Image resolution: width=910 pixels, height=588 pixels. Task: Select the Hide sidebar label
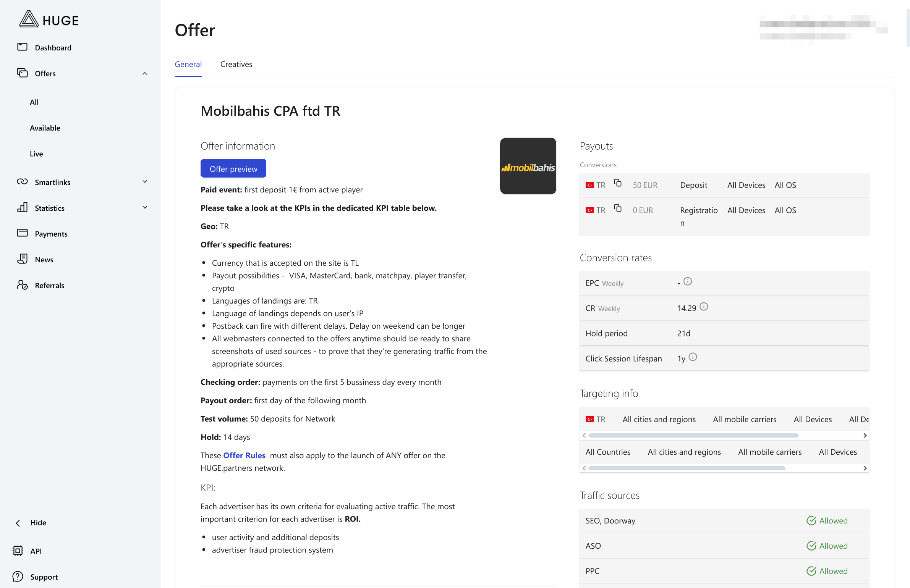(38, 523)
